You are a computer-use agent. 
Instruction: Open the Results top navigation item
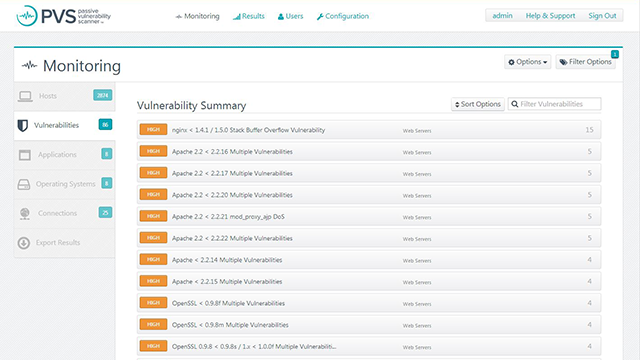(249, 16)
